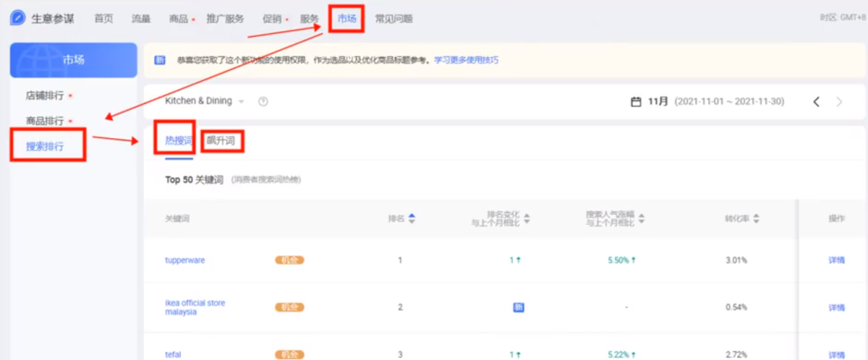Screen dimensions: 868x360
Task: Open 店铺排行 in sidebar
Action: (x=45, y=96)
